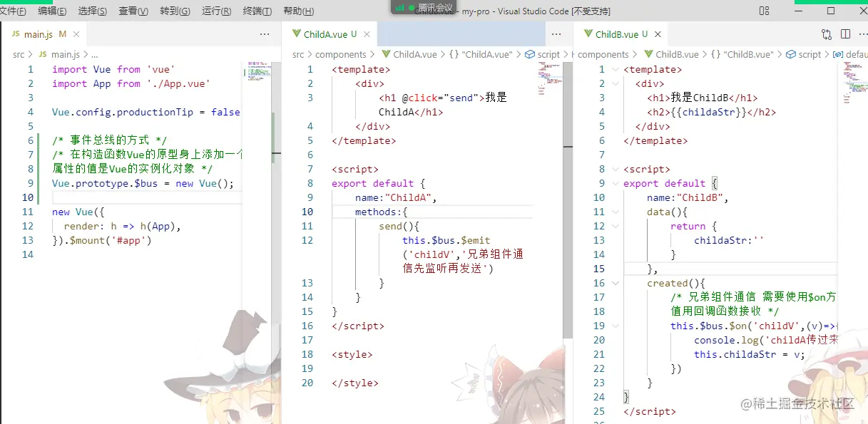Viewport: 868px width, 424px height.
Task: Click the script symbol in ChildA.vue breadcrumb
Action: click(543, 54)
